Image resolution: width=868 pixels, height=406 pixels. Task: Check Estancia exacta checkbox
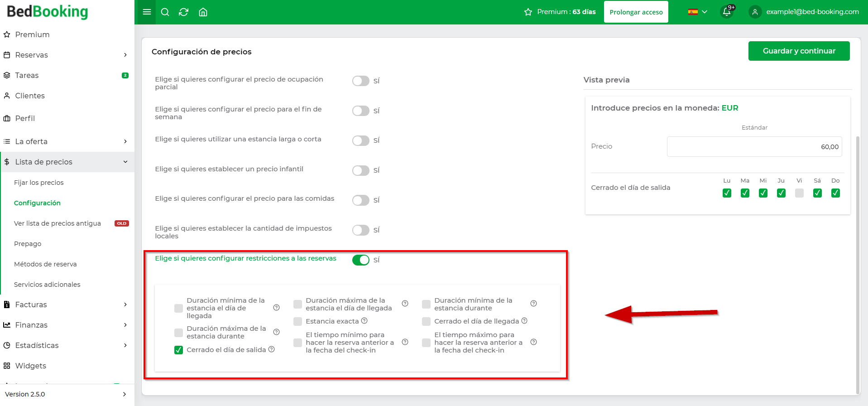297,321
